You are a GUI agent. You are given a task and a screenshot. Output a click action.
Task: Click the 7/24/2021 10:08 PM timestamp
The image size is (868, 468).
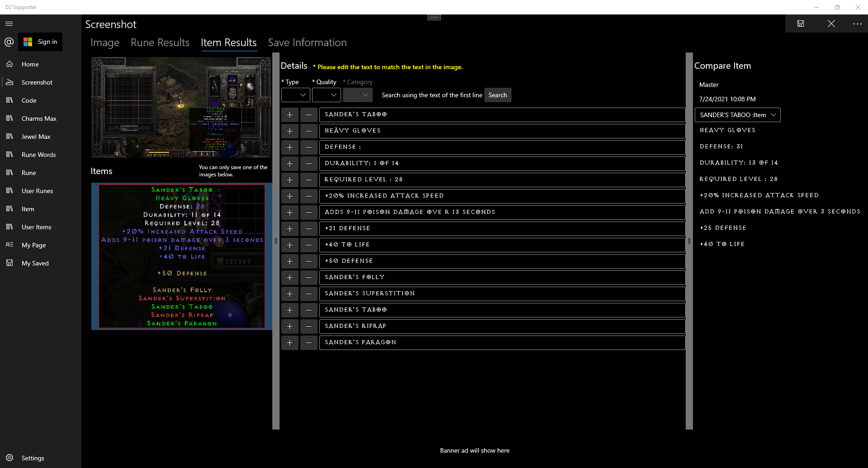tap(727, 99)
